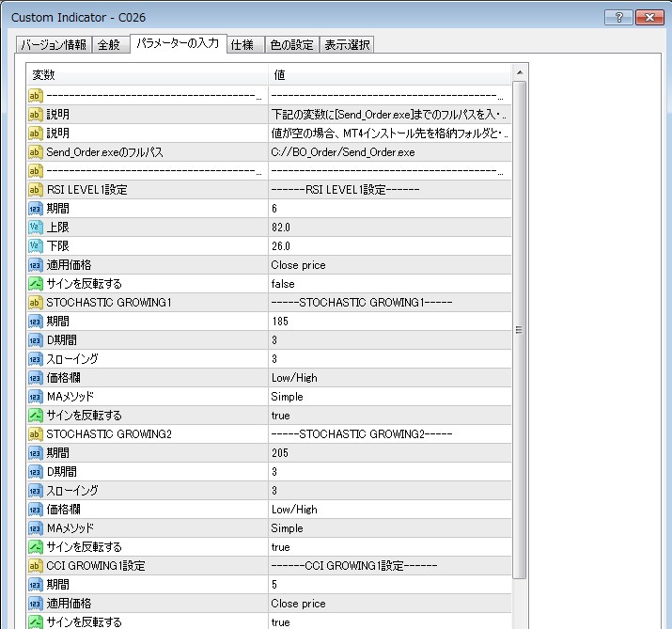
Task: Click the icon of 適用価格 row under RSI LEVEL1
Action: point(36,265)
